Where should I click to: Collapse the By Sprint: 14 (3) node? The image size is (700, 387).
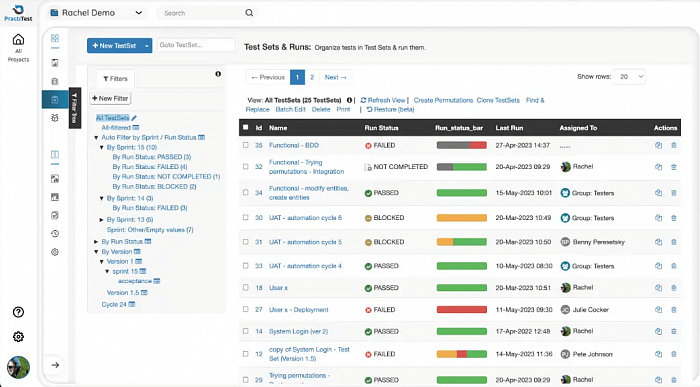coord(101,198)
